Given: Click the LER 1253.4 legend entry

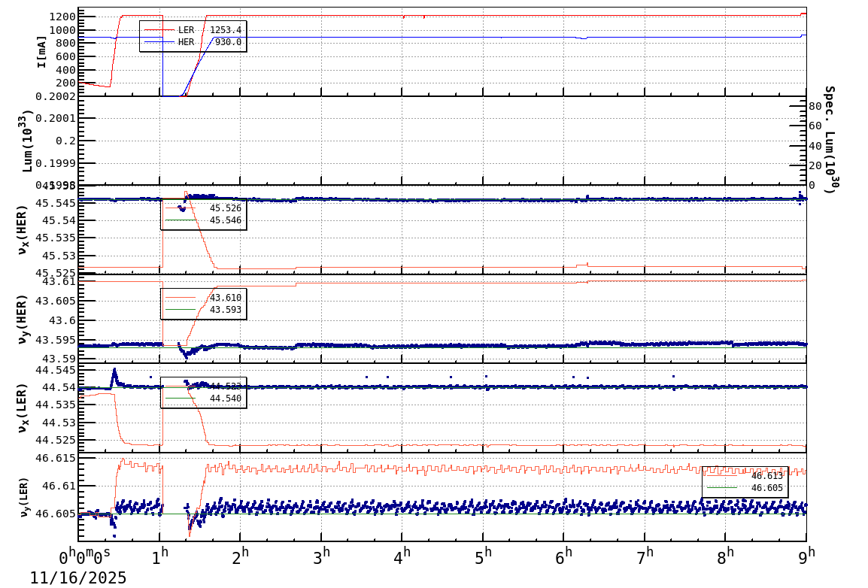Looking at the screenshot, I should [193, 30].
